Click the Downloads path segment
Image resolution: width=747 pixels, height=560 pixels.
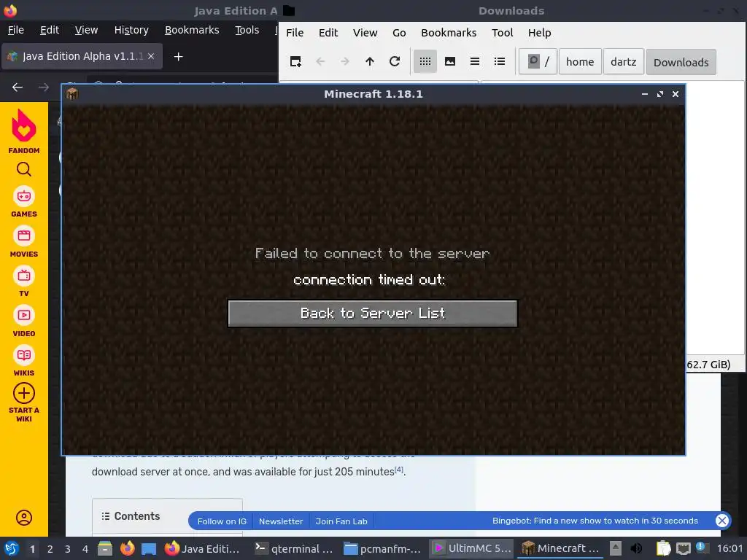(x=681, y=62)
